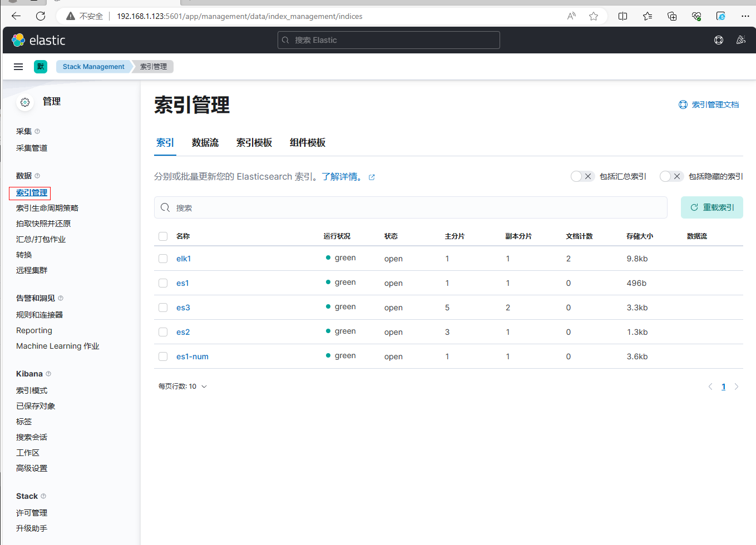Open browser split screen icon
Image resolution: width=756 pixels, height=545 pixels.
click(622, 16)
